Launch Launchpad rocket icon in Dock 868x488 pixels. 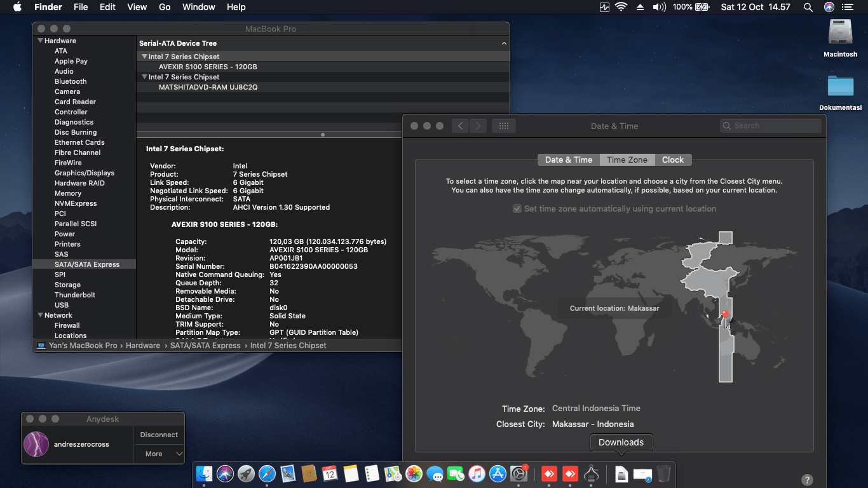[246, 473]
